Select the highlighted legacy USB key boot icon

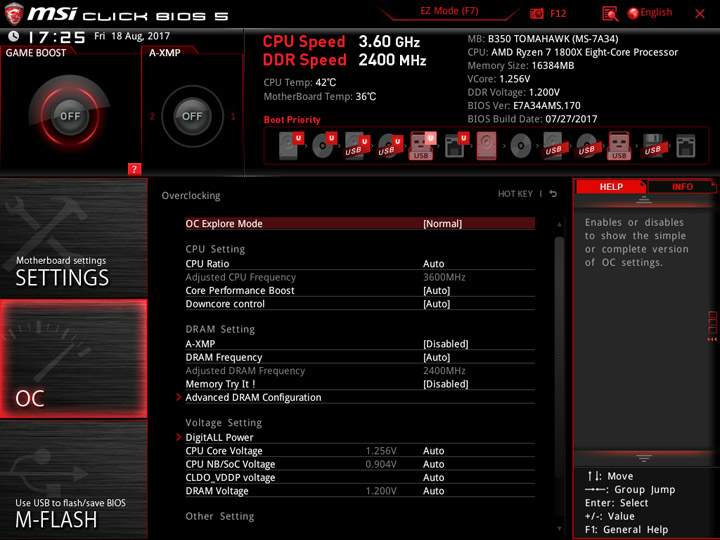[619, 146]
